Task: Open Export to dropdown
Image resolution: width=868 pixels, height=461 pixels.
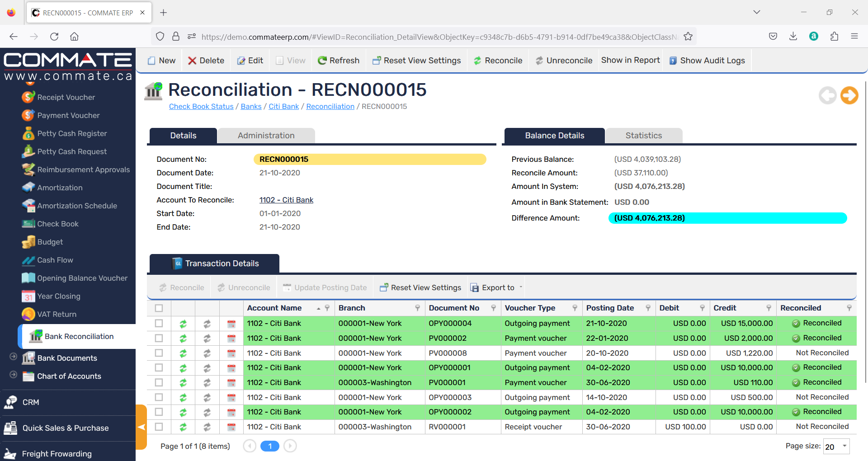Action: pyautogui.click(x=496, y=287)
